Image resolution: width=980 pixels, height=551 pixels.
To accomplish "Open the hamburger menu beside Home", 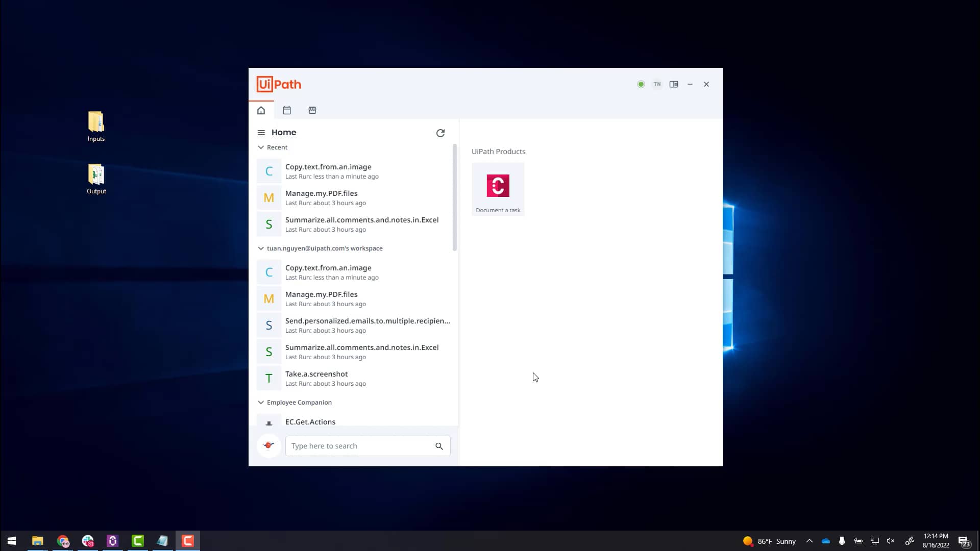I will pyautogui.click(x=261, y=133).
